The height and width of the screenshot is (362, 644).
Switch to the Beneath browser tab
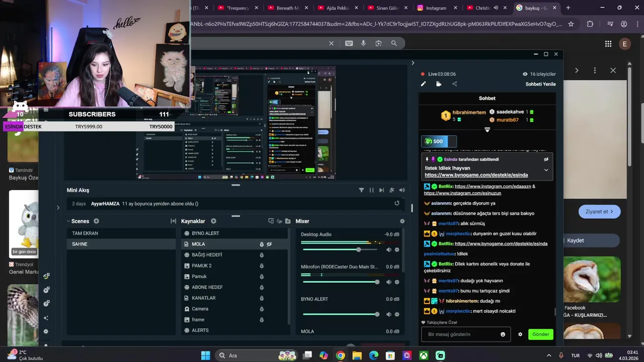287,8
